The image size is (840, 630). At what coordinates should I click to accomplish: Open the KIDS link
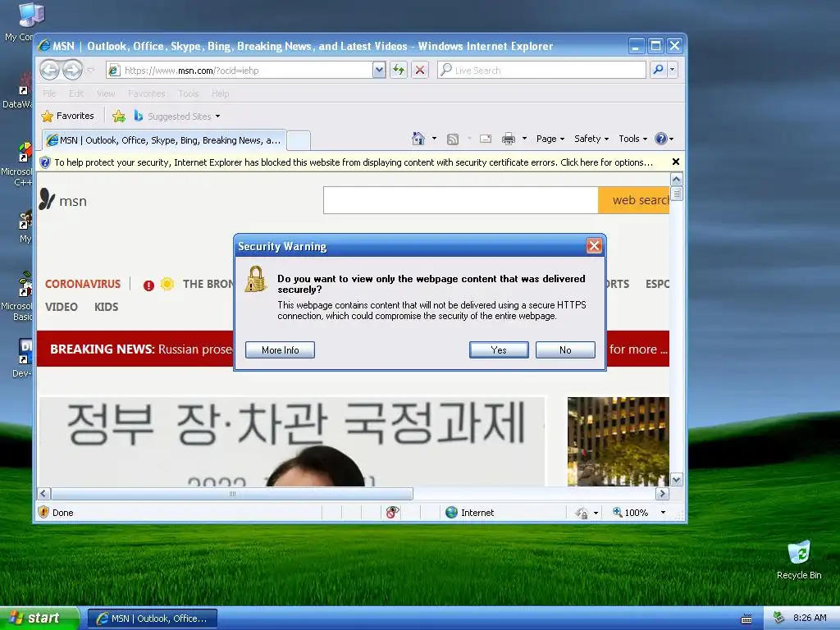click(x=106, y=307)
